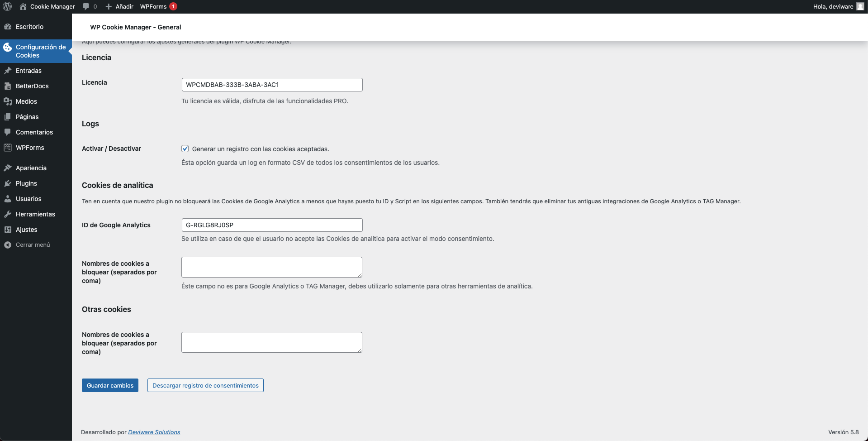Click the Herramientas wrench icon
Screen dimensions: 868x441
pyautogui.click(x=8, y=214)
